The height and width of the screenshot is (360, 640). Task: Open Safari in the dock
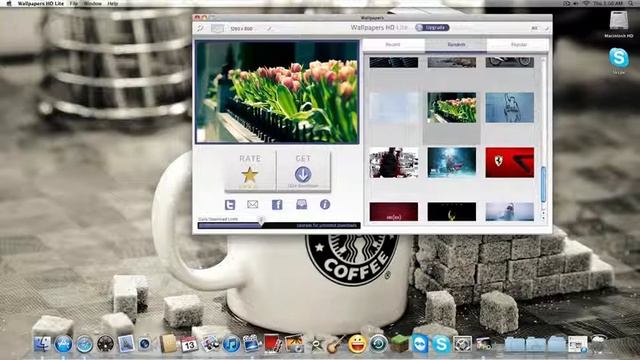coord(84,344)
